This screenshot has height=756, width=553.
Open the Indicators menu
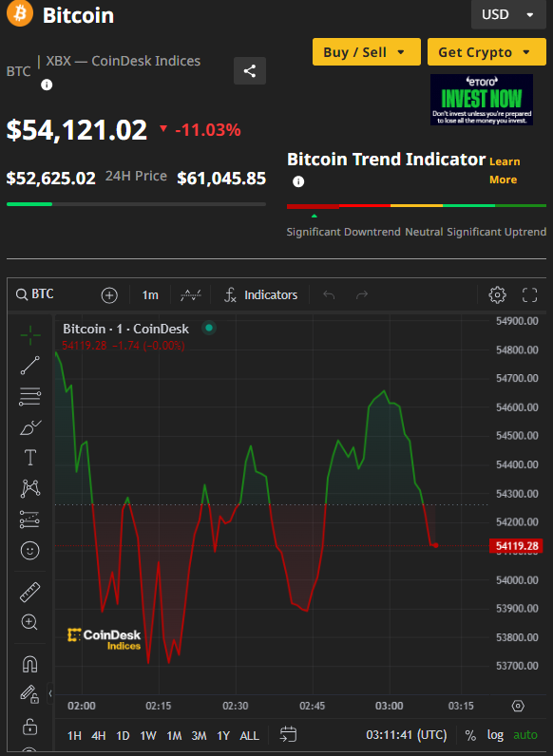tap(260, 295)
